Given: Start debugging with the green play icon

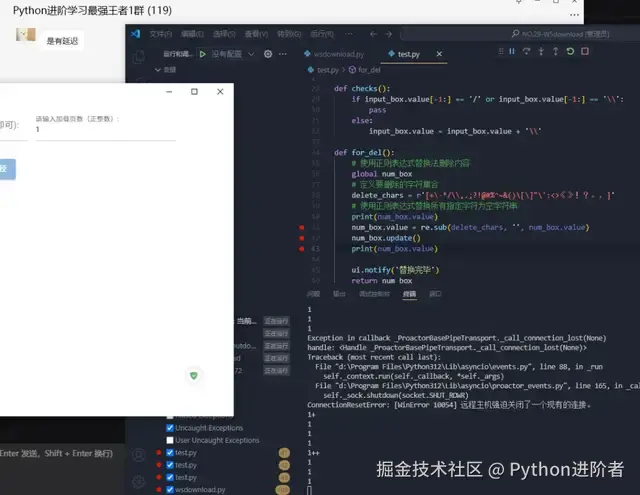Looking at the screenshot, I should 202,54.
